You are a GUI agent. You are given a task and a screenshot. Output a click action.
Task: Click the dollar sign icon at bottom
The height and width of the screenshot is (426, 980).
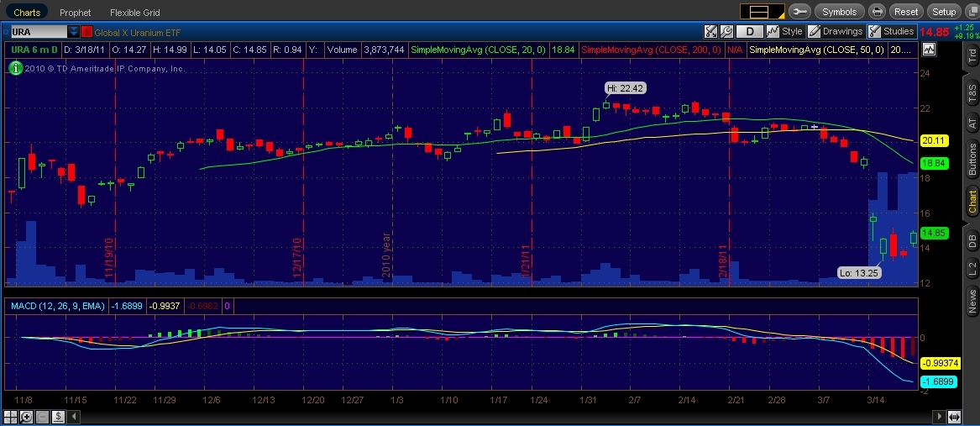(57, 416)
